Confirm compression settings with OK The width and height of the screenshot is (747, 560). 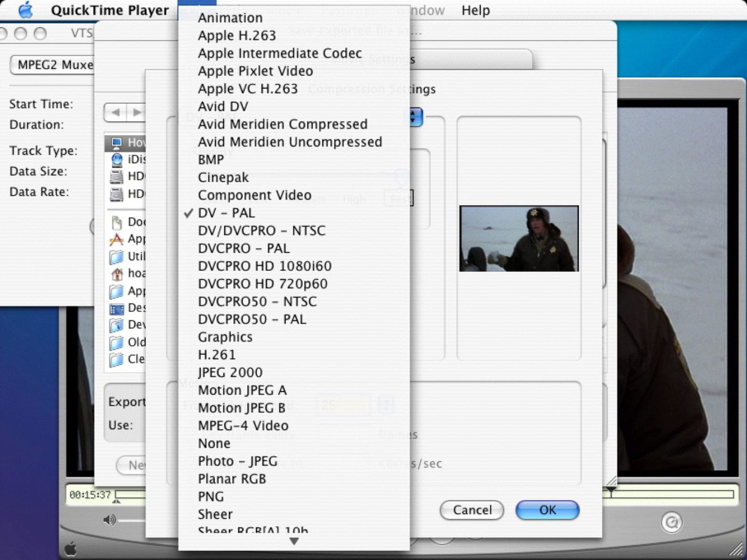pyautogui.click(x=547, y=510)
